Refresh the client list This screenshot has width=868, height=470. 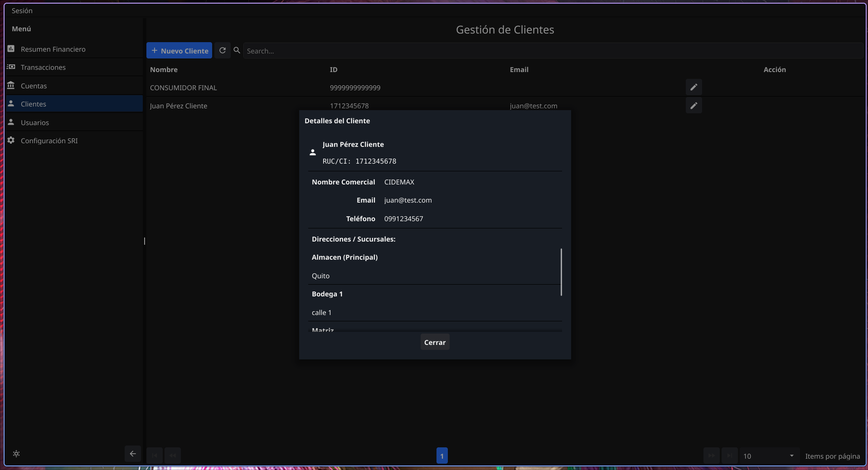[x=222, y=50]
